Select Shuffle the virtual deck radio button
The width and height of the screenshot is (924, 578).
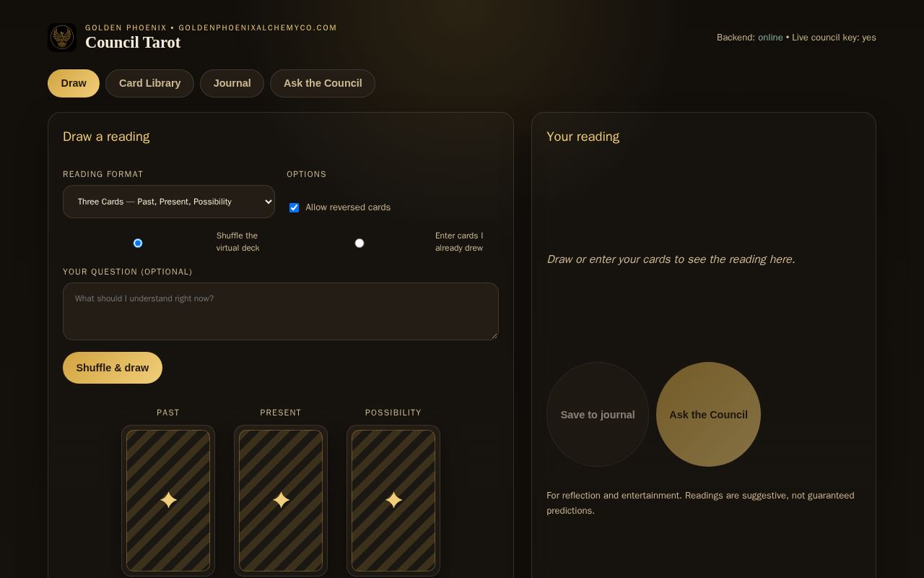click(x=138, y=243)
